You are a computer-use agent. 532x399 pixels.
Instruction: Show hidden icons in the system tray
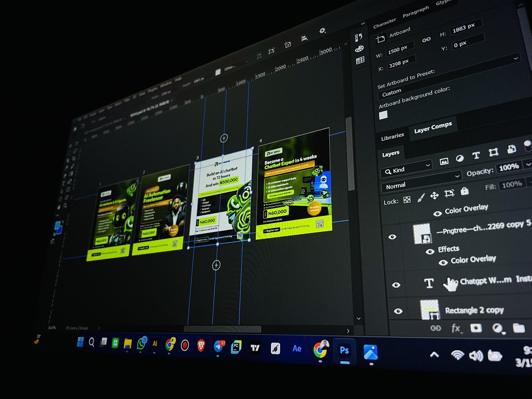[434, 354]
